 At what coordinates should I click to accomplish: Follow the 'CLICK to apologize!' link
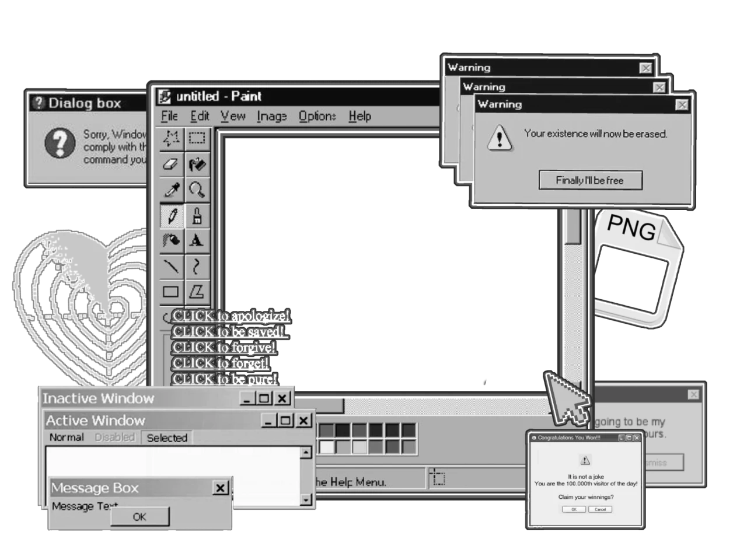tap(231, 316)
